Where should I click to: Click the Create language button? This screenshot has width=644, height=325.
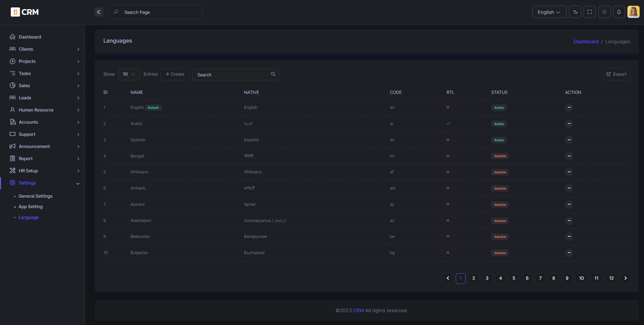175,74
